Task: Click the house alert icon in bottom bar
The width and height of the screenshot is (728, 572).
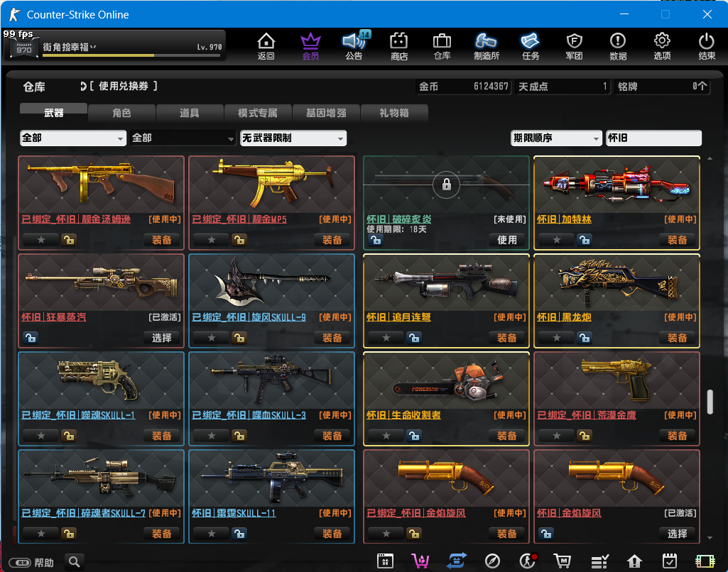Action: click(x=634, y=561)
